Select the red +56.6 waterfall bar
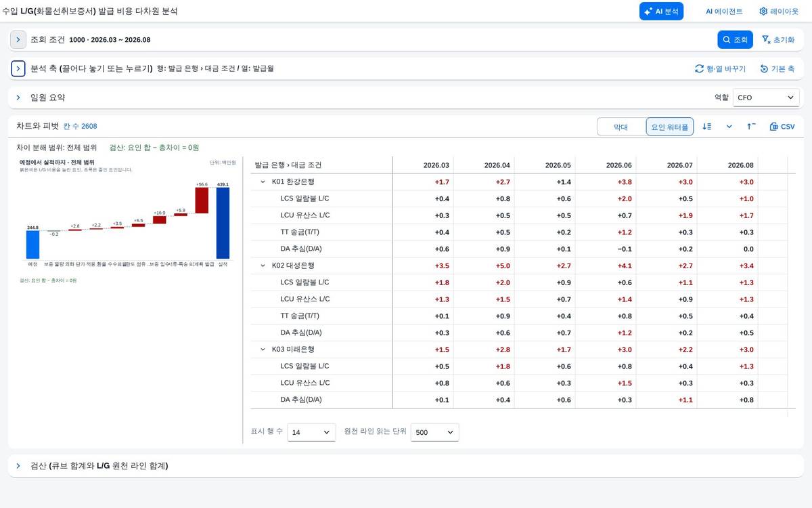Viewport: 812px width, 508px height. click(x=202, y=200)
